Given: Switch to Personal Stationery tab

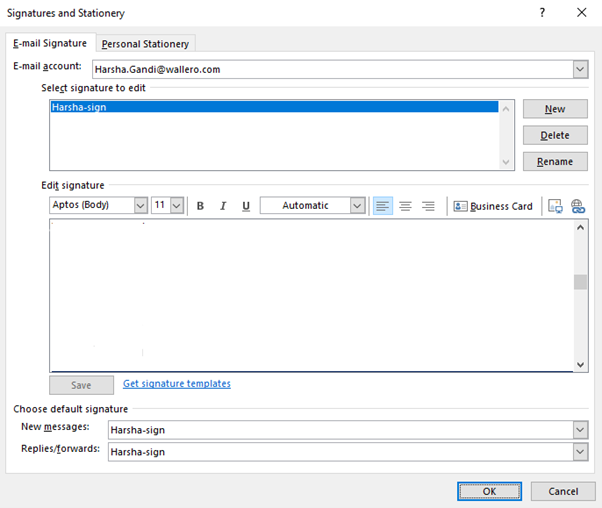Looking at the screenshot, I should (x=145, y=44).
